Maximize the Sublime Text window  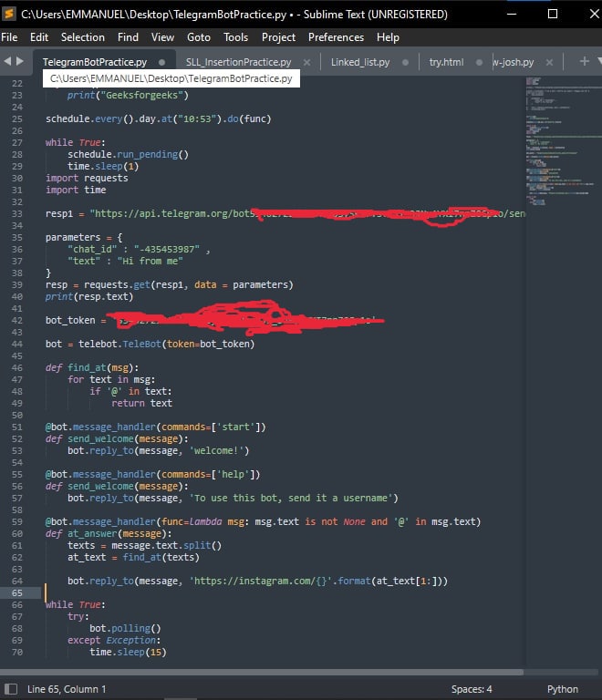click(x=553, y=14)
